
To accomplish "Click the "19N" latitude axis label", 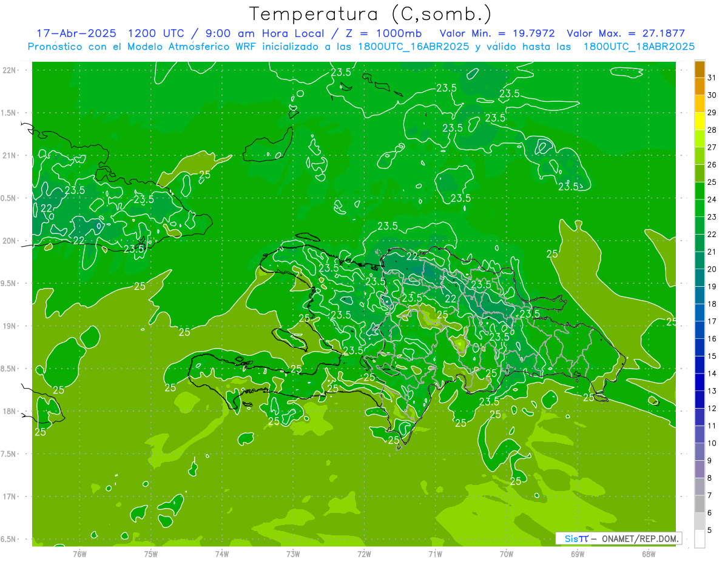I will (x=8, y=326).
